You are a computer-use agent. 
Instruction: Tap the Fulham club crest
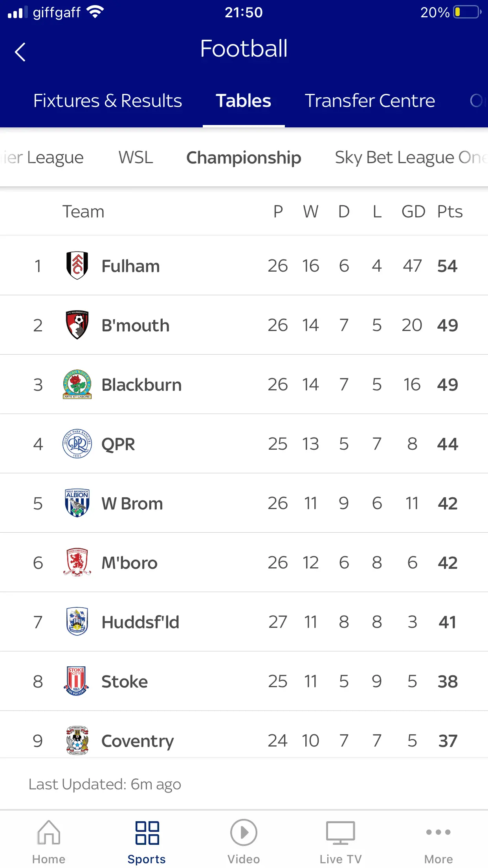[77, 266]
